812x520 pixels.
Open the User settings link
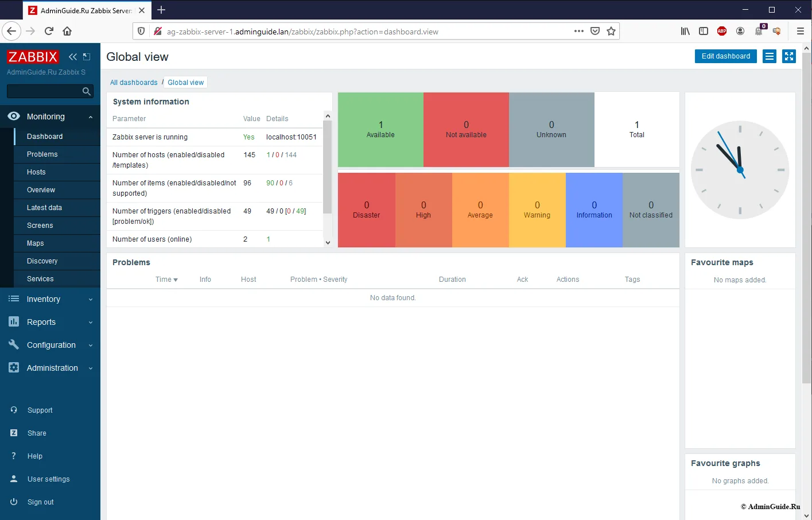(48, 479)
